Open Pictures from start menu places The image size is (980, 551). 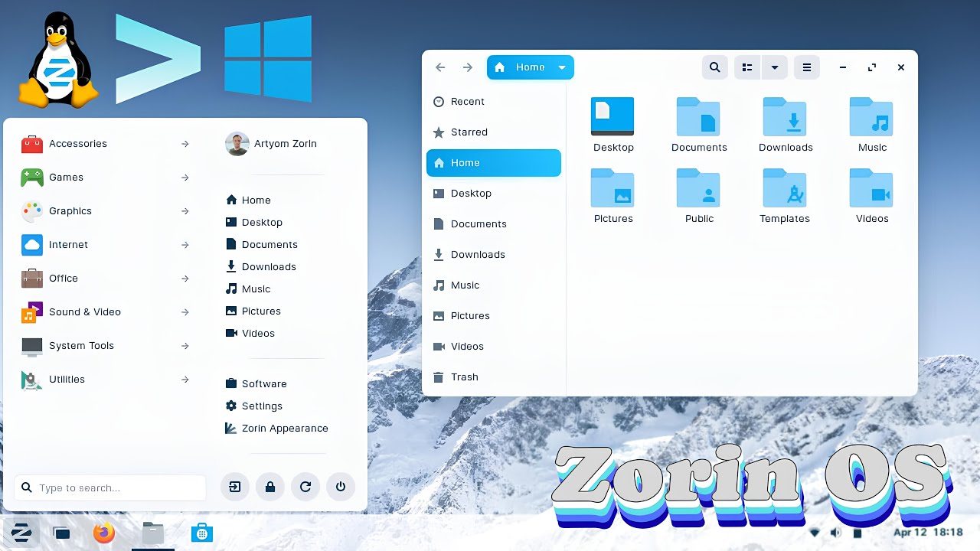[253, 311]
